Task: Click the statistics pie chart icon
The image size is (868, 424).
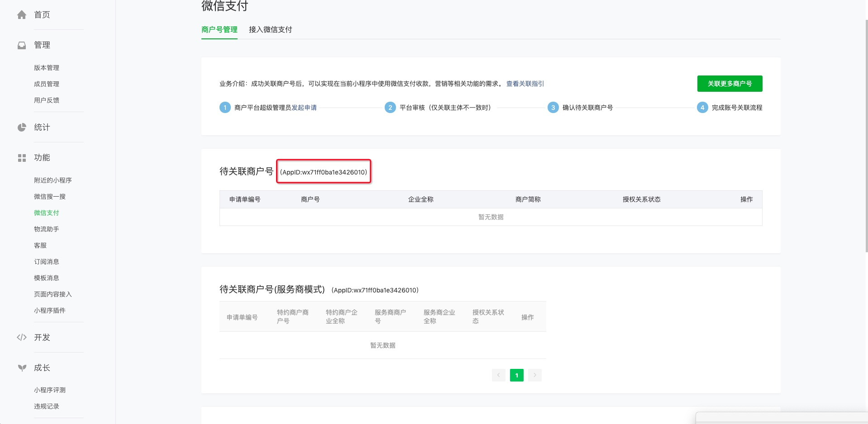Action: click(22, 127)
